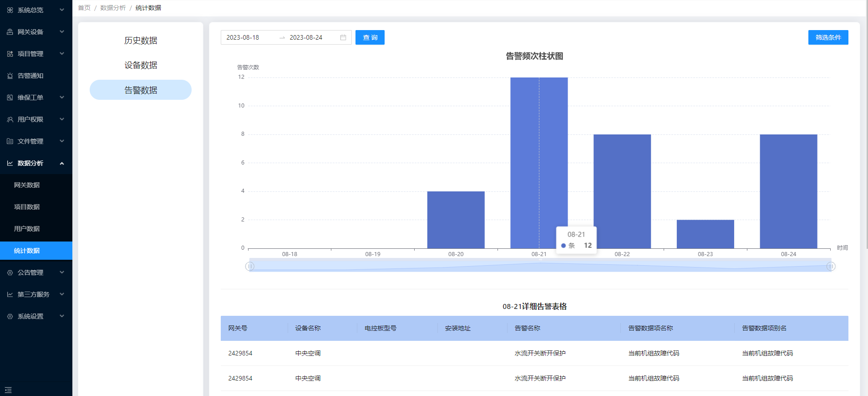Image resolution: width=868 pixels, height=396 pixels.
Task: Click the 08-20 bar in chart
Action: coord(456,220)
